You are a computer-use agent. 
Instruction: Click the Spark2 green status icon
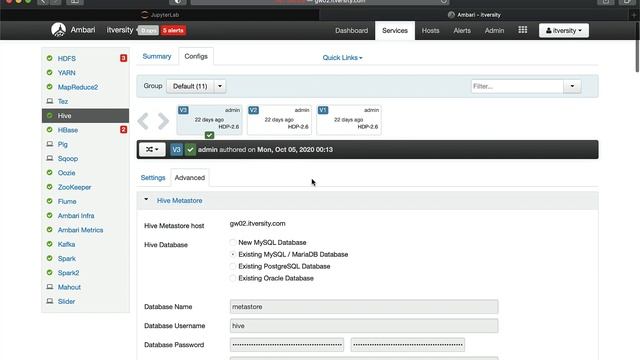[49, 273]
